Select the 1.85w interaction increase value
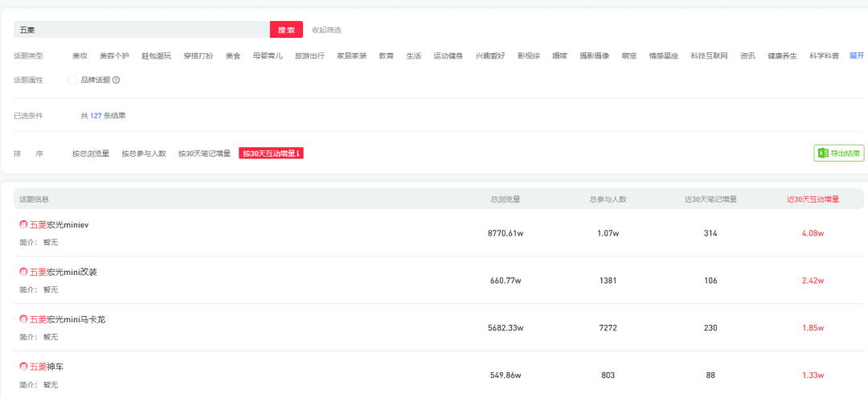The width and height of the screenshot is (868, 398). pos(813,328)
